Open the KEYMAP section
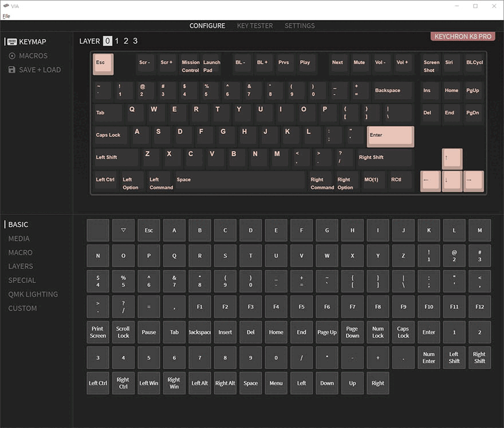This screenshot has height=428, width=504. tap(27, 42)
